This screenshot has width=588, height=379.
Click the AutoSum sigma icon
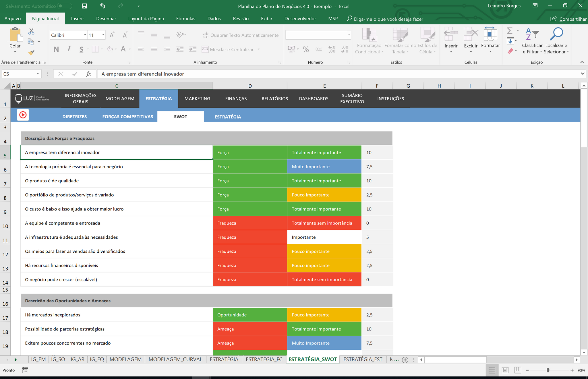click(x=510, y=30)
